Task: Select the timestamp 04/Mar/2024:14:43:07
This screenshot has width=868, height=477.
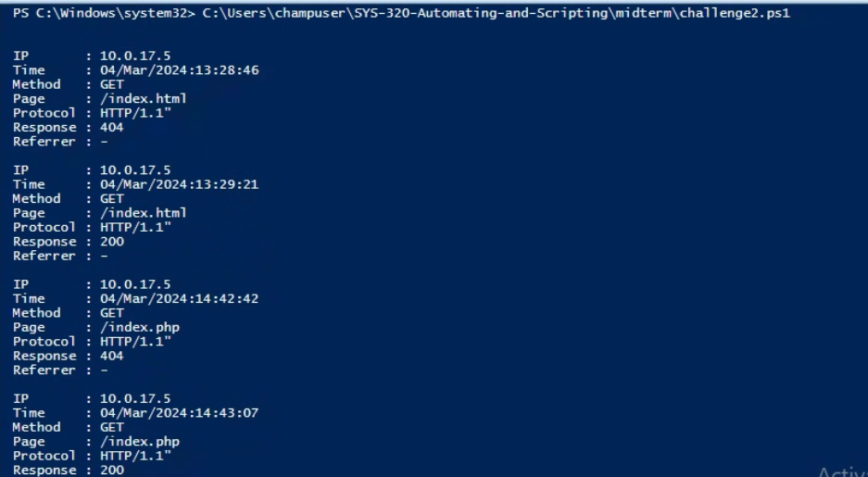Action: coord(179,413)
